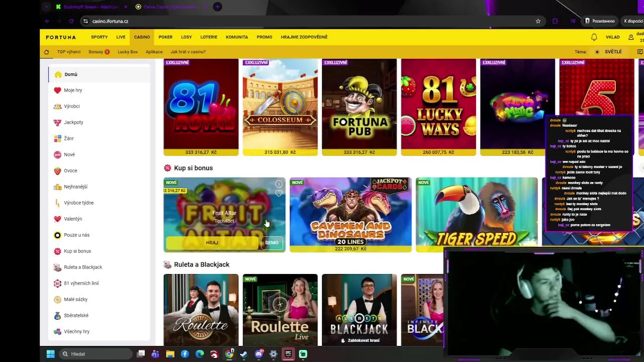
Task: Select the CASINO tab
Action: point(142,37)
